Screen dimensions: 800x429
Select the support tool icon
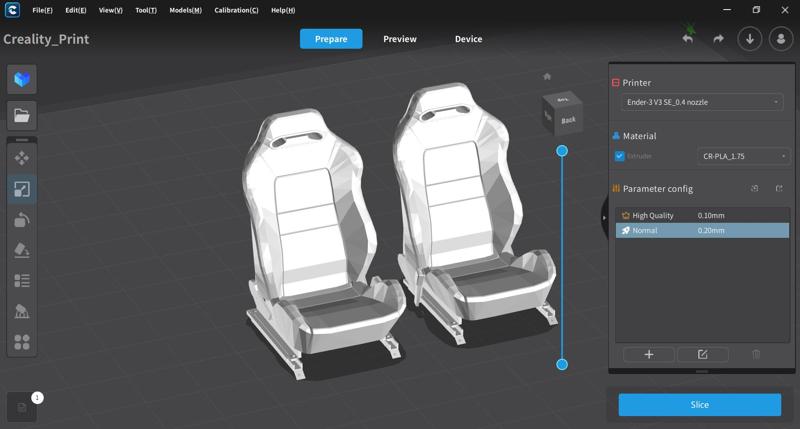point(22,311)
